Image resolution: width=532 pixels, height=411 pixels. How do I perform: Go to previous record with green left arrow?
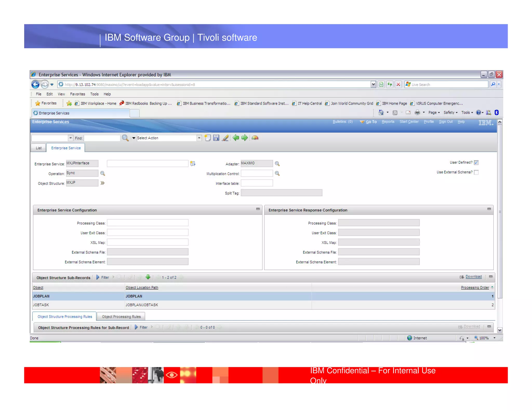click(236, 138)
